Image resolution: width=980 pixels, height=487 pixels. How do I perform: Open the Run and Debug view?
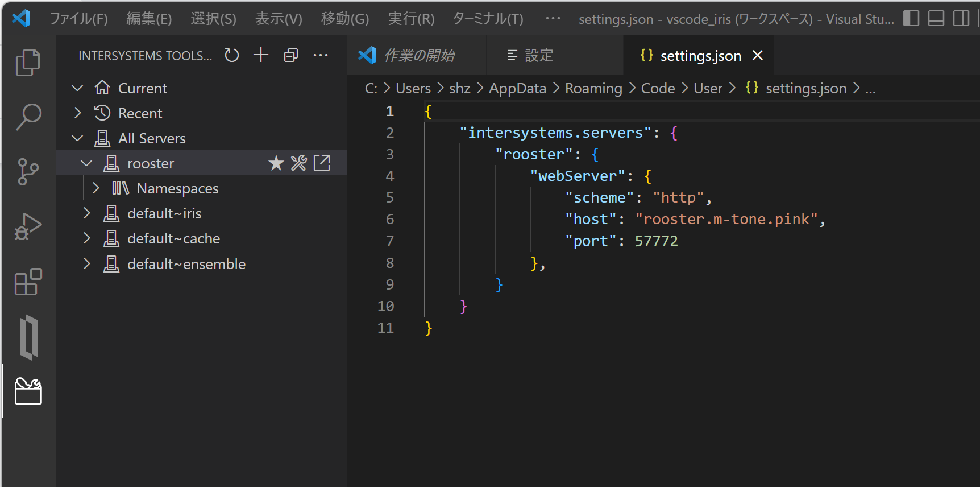[x=28, y=226]
